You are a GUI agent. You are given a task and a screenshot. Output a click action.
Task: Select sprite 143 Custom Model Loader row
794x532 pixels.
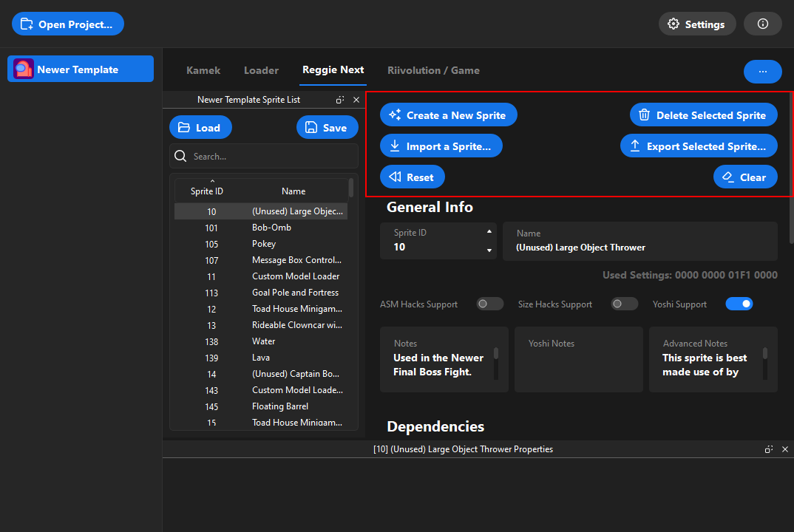coord(261,390)
